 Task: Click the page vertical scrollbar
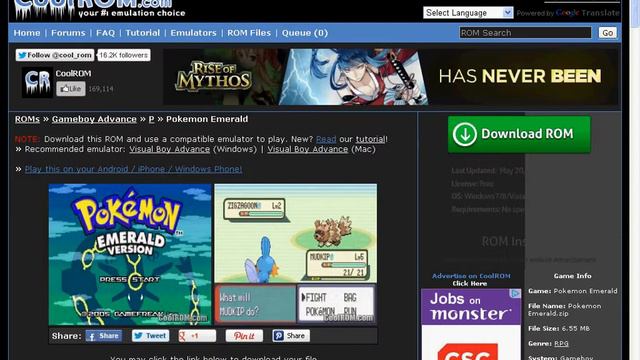click(635, 180)
